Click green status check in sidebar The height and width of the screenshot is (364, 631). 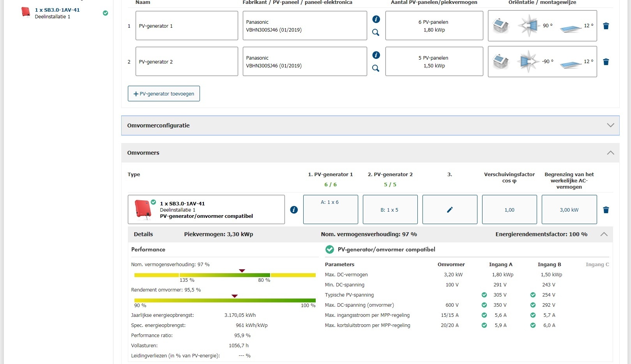[x=105, y=13]
